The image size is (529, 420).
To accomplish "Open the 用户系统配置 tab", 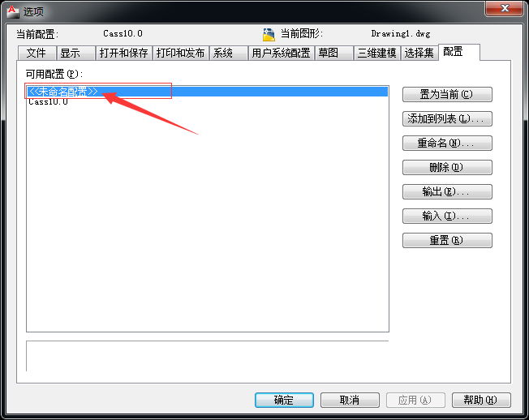I will pos(281,53).
